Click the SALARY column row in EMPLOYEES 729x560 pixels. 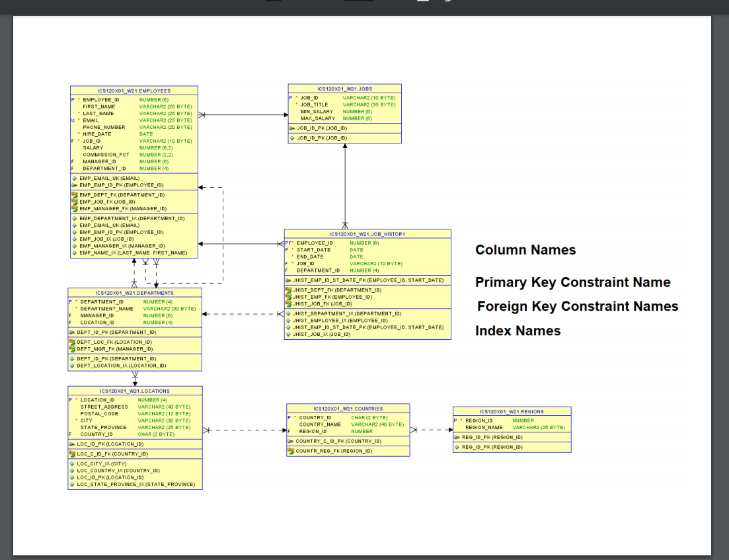coord(134,148)
